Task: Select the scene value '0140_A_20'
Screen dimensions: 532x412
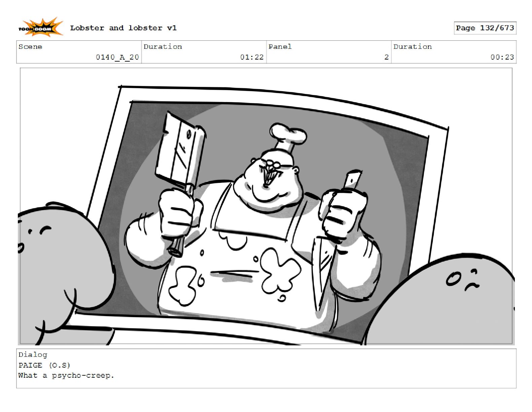Action: click(x=117, y=57)
